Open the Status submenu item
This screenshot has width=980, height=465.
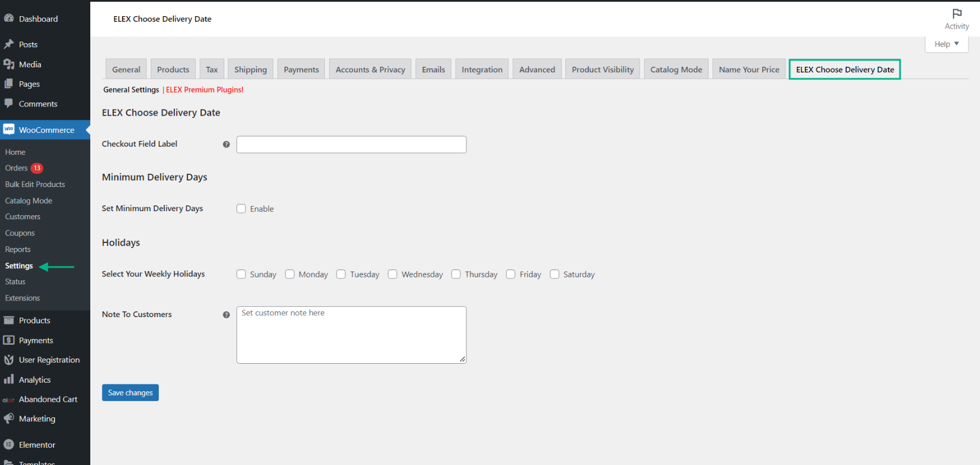[x=16, y=281]
